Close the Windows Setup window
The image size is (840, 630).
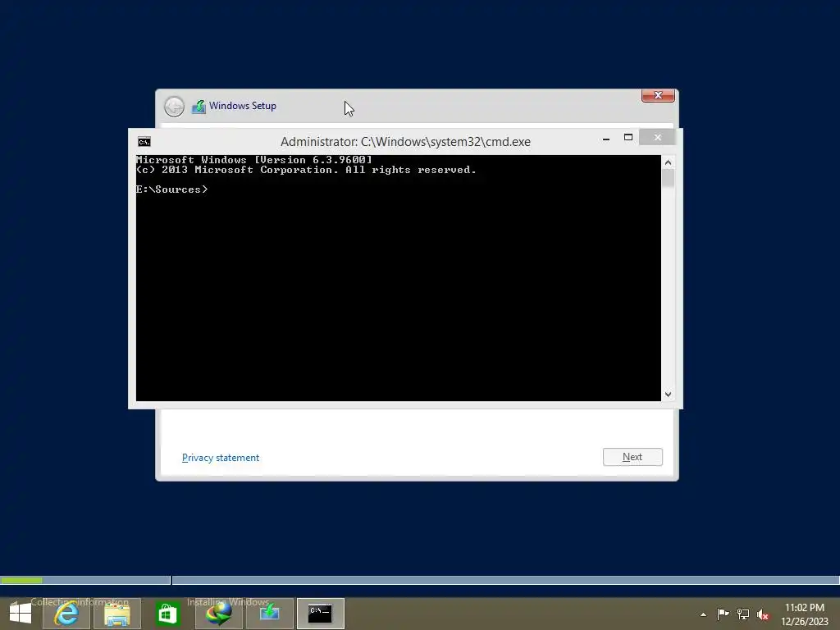tap(658, 95)
